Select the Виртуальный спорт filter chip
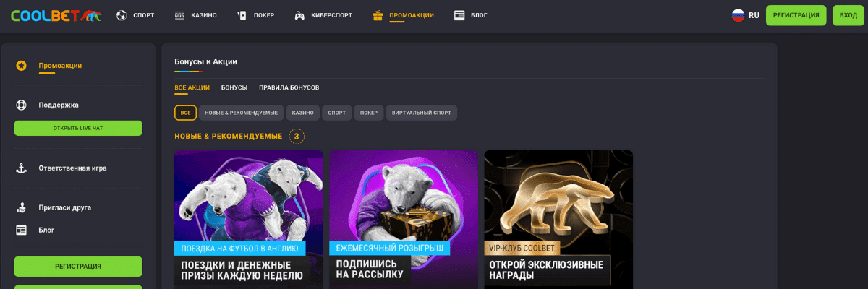The height and width of the screenshot is (289, 868). pos(421,113)
